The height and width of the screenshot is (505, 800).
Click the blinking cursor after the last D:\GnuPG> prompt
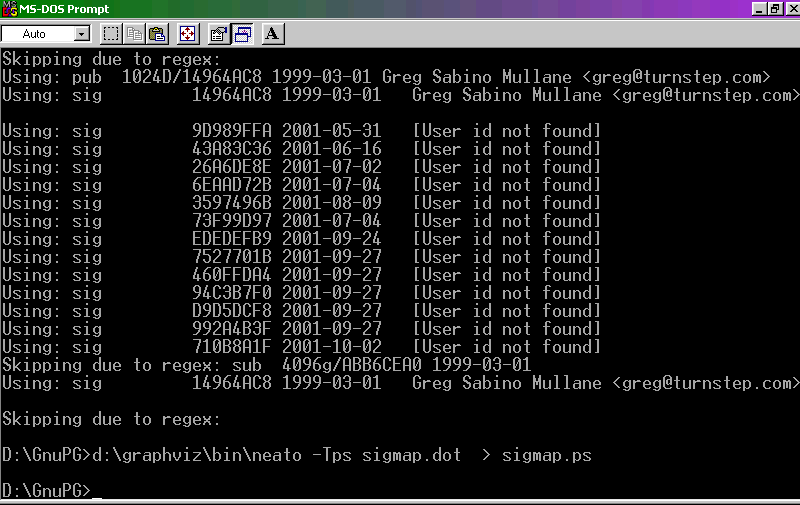[97, 491]
